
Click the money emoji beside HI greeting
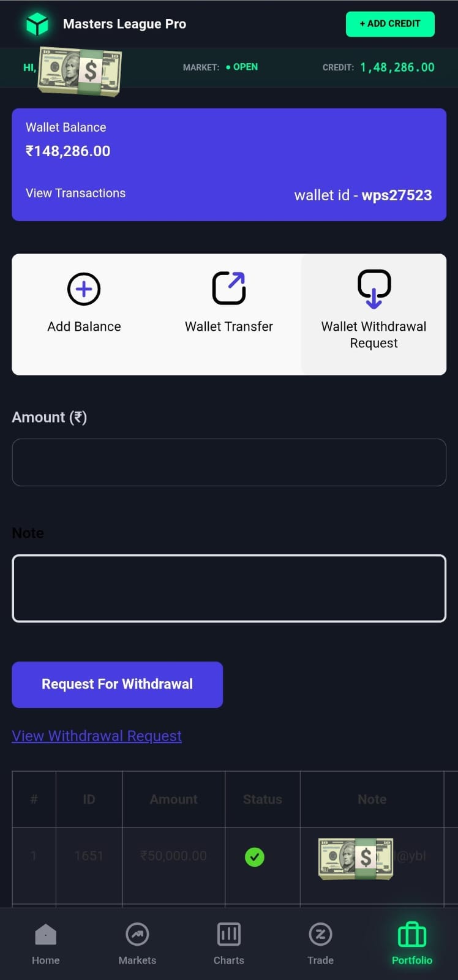pyautogui.click(x=80, y=71)
